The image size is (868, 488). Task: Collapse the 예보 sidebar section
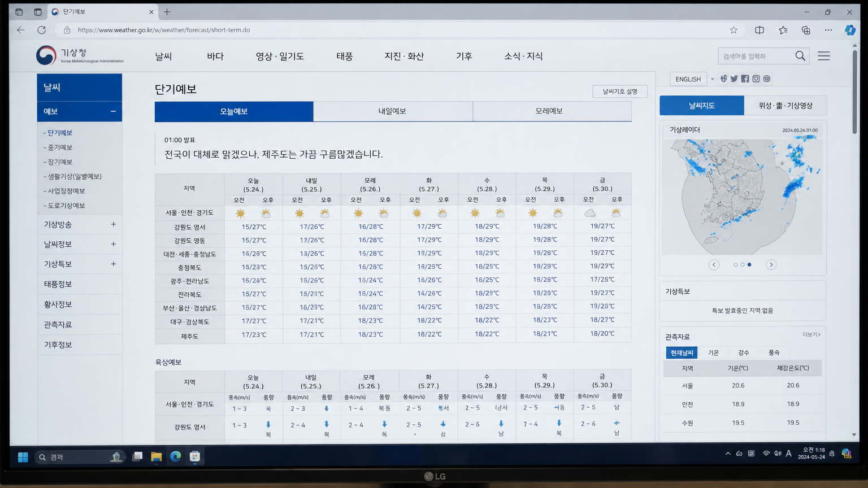[x=113, y=111]
